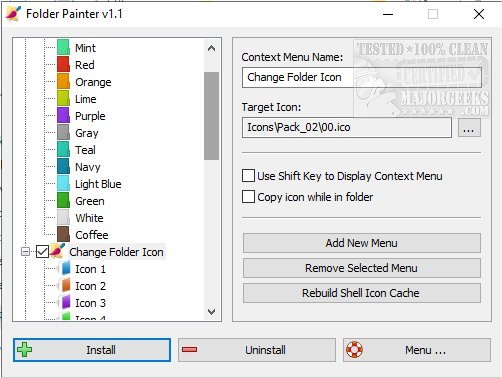Click the Coffee folder icon
502x378 pixels.
(x=63, y=234)
